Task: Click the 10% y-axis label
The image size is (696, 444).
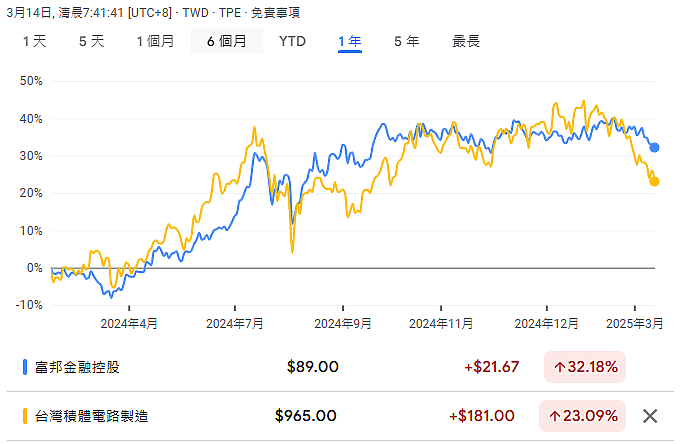Action: (31, 231)
